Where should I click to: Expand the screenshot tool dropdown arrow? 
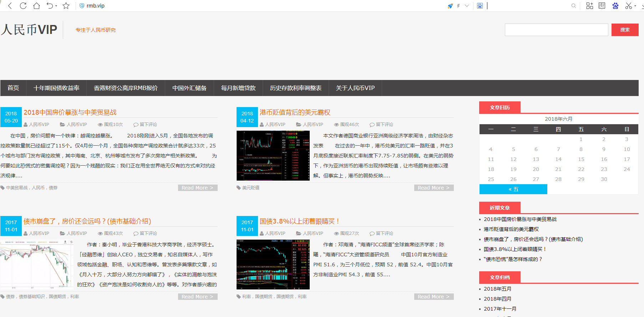click(635, 6)
